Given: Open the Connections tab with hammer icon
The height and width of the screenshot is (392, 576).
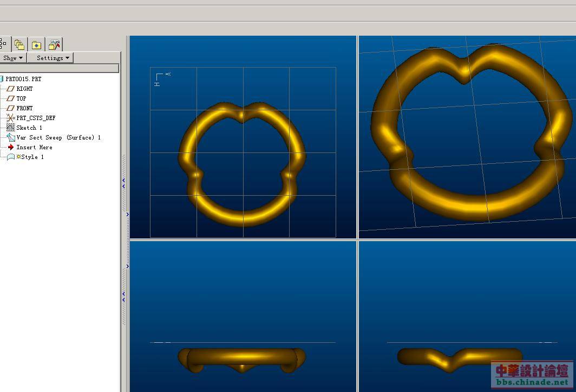Looking at the screenshot, I should 54,44.
